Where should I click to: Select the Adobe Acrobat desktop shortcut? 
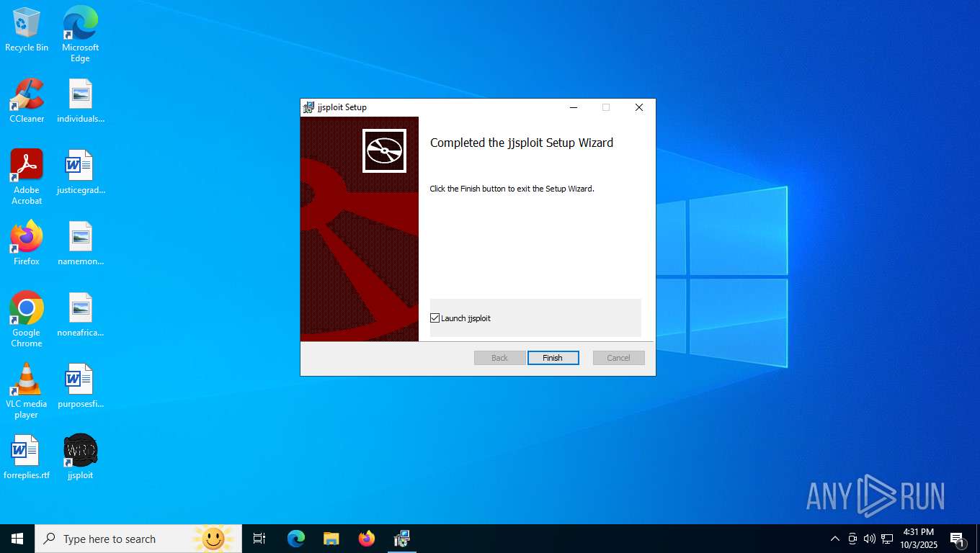coord(27,177)
